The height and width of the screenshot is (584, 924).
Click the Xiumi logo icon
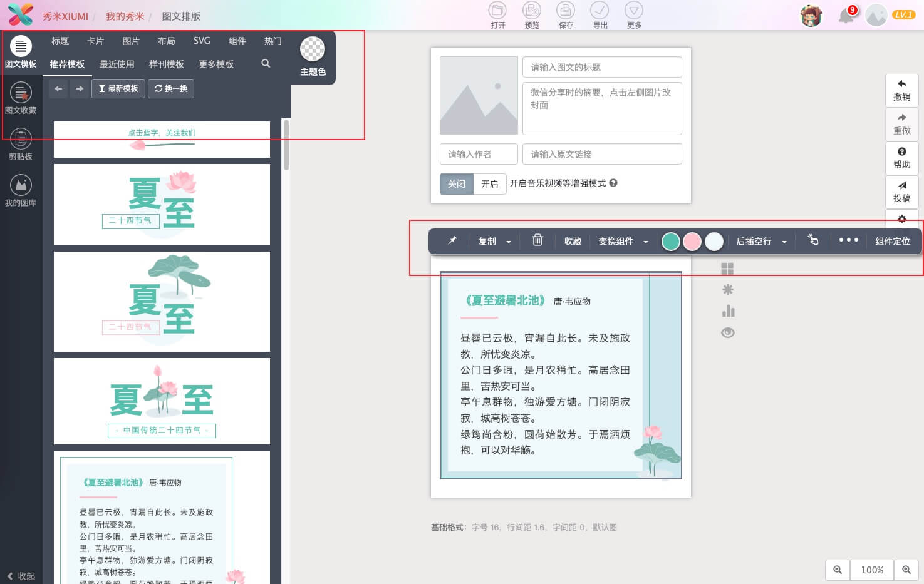click(x=20, y=14)
